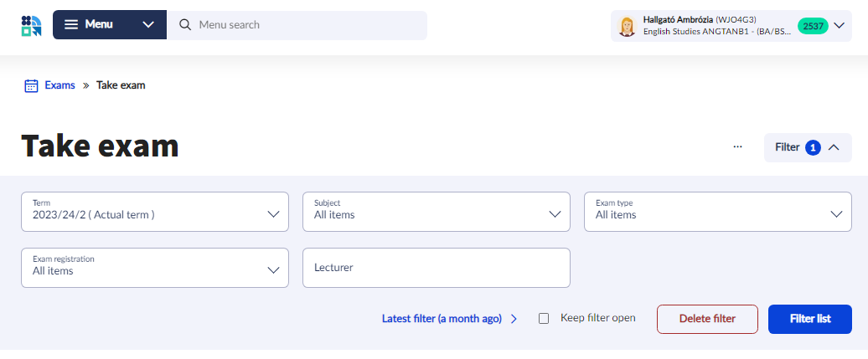Open the Exam type dropdown

coord(718,213)
